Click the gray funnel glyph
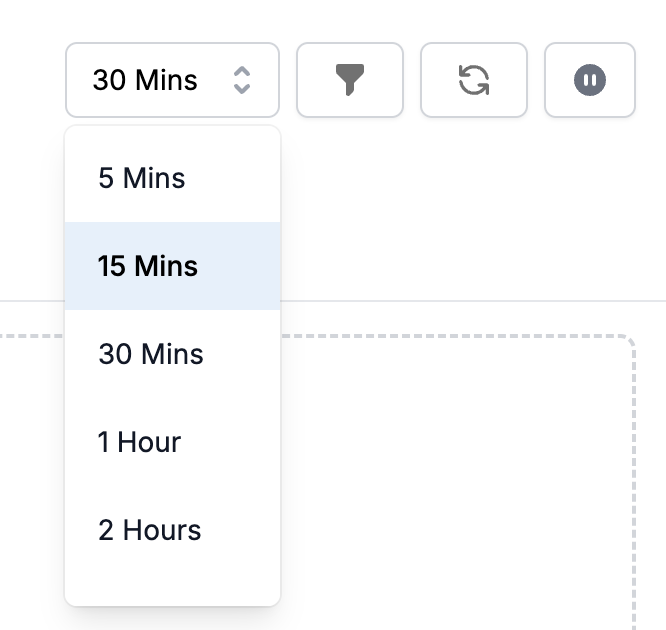Viewport: 666px width, 630px height. point(350,80)
